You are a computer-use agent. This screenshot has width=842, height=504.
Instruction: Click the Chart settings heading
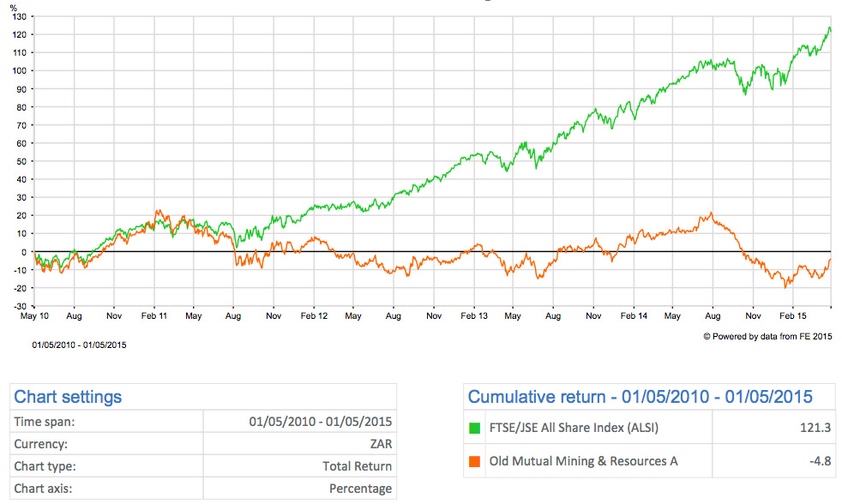coord(68,397)
